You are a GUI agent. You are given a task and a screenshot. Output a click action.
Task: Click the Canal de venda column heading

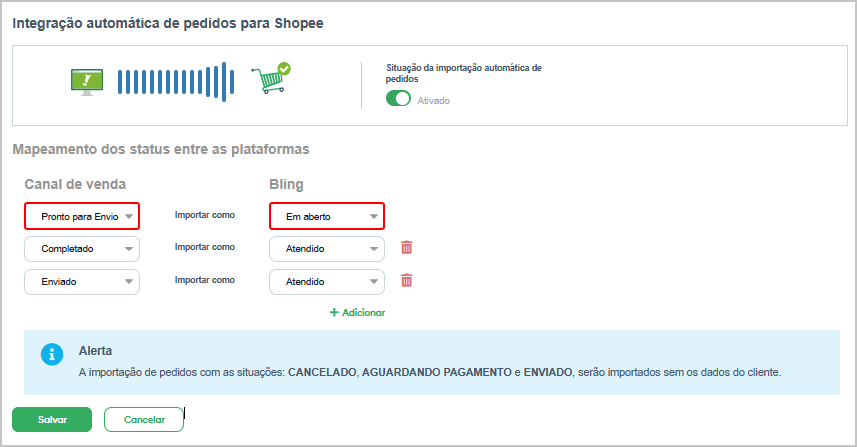[x=75, y=184]
